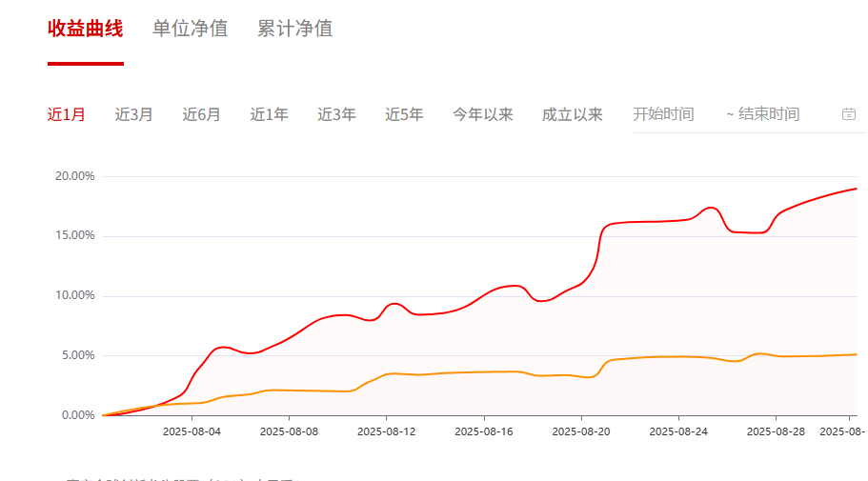Show the 近1年 return period
The width and height of the screenshot is (868, 481).
270,114
